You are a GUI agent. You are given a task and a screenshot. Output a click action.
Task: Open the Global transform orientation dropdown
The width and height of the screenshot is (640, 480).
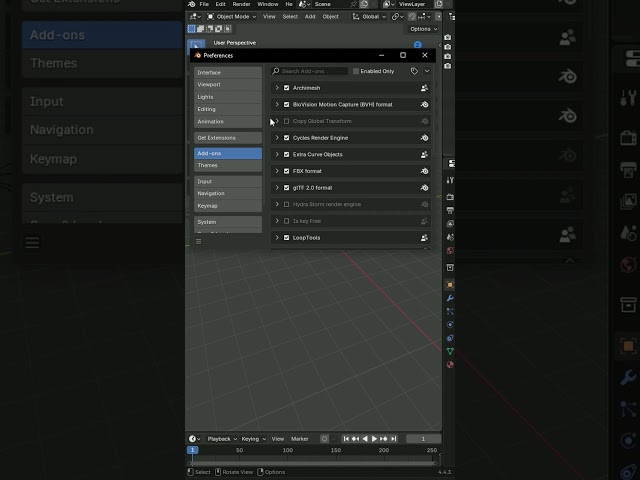(369, 17)
